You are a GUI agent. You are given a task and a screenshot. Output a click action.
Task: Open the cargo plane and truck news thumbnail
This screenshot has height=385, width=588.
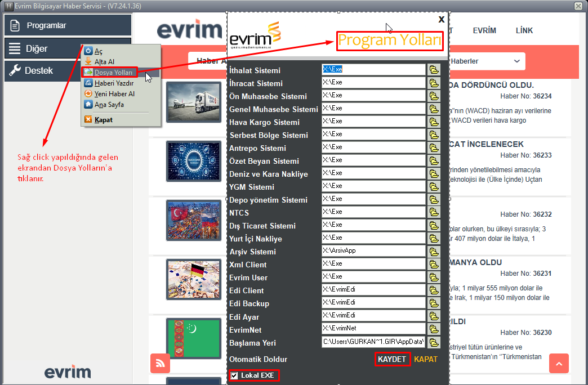coord(194,102)
